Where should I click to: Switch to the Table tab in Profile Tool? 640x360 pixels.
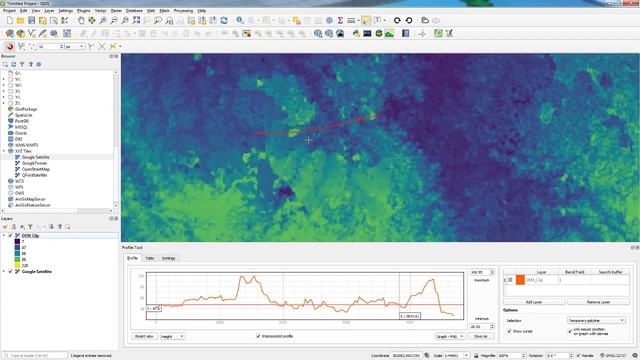click(x=150, y=258)
